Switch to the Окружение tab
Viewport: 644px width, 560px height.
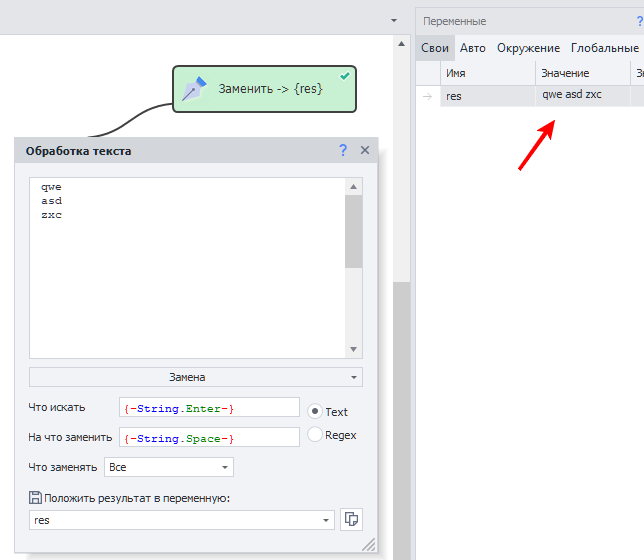coord(528,47)
